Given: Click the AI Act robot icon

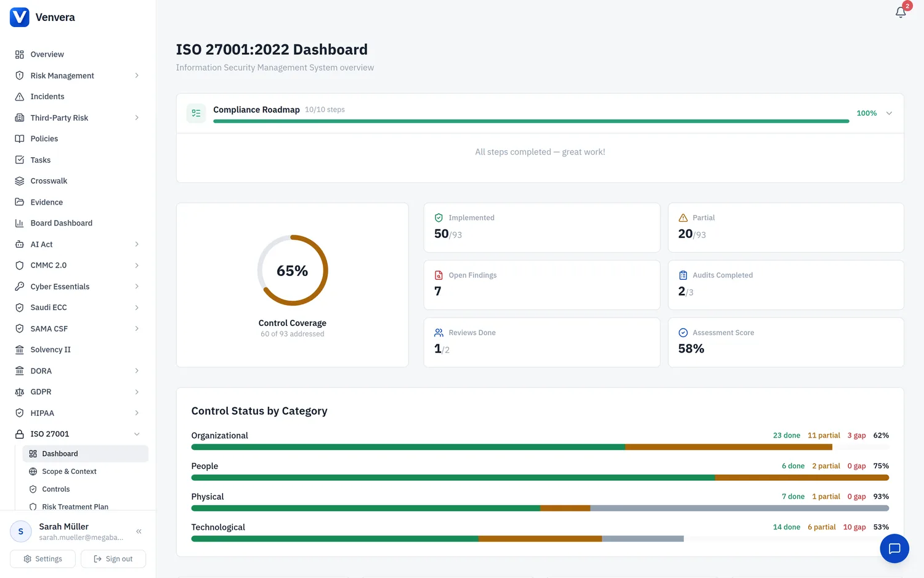Looking at the screenshot, I should click(x=20, y=244).
